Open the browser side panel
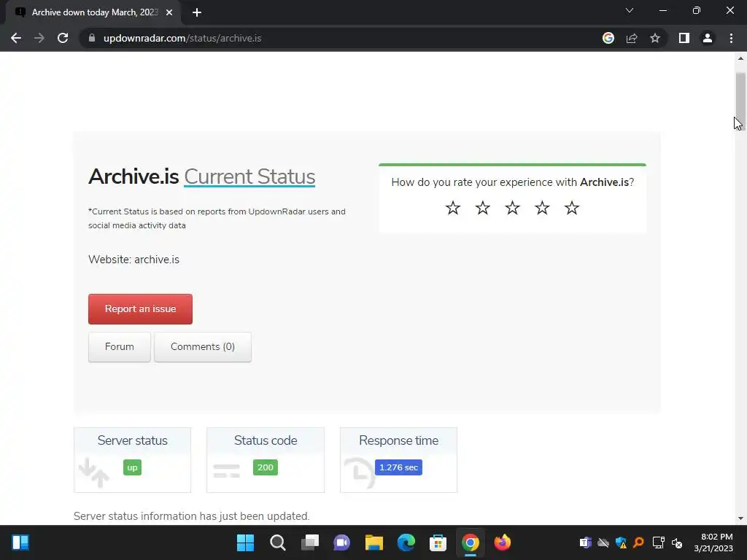This screenshot has width=747, height=560. [x=684, y=38]
